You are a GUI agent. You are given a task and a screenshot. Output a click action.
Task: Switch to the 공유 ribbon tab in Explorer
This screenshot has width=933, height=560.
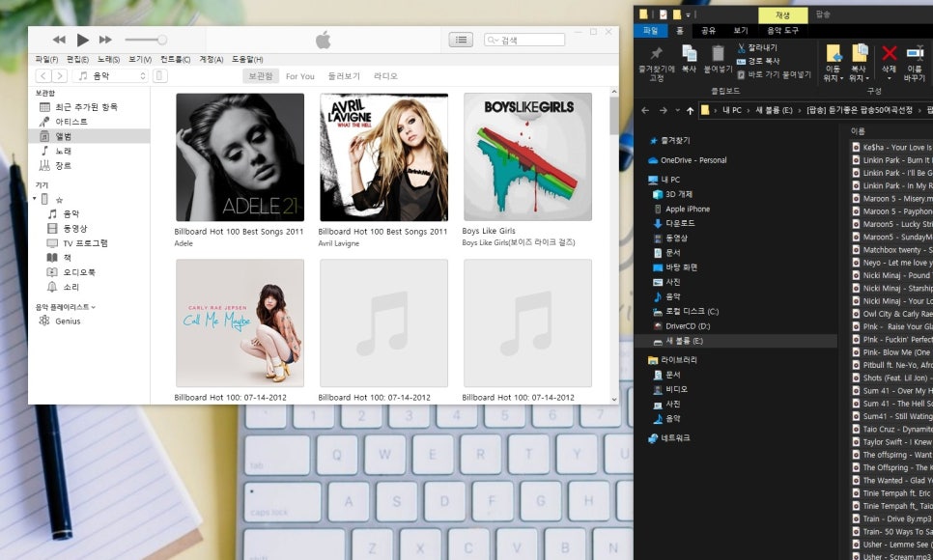708,30
